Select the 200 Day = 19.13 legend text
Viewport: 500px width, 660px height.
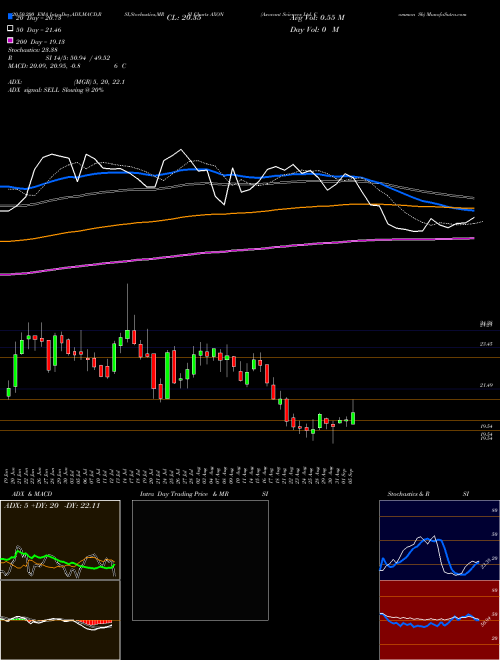[40, 42]
